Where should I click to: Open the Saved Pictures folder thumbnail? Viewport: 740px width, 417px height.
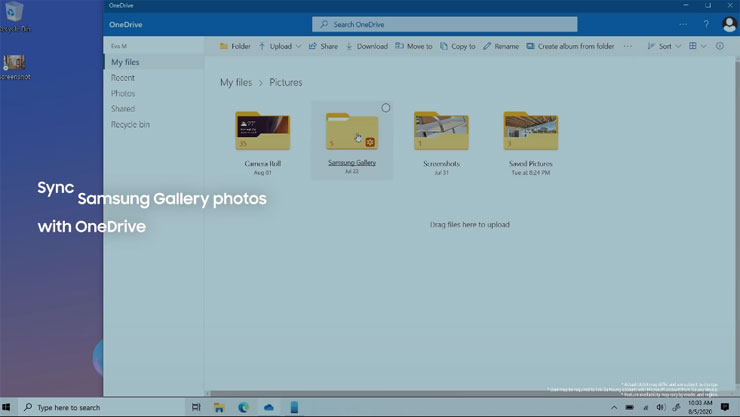pyautogui.click(x=531, y=131)
